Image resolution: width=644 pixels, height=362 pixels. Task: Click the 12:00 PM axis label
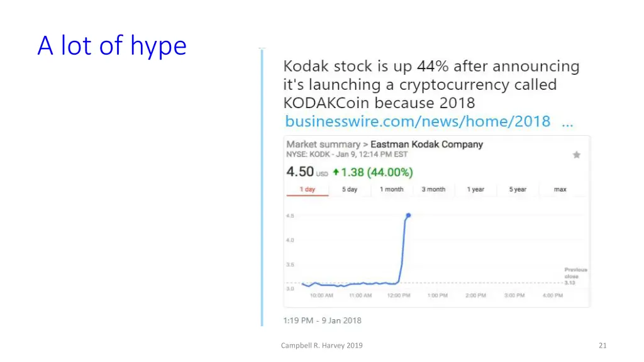(x=399, y=295)
